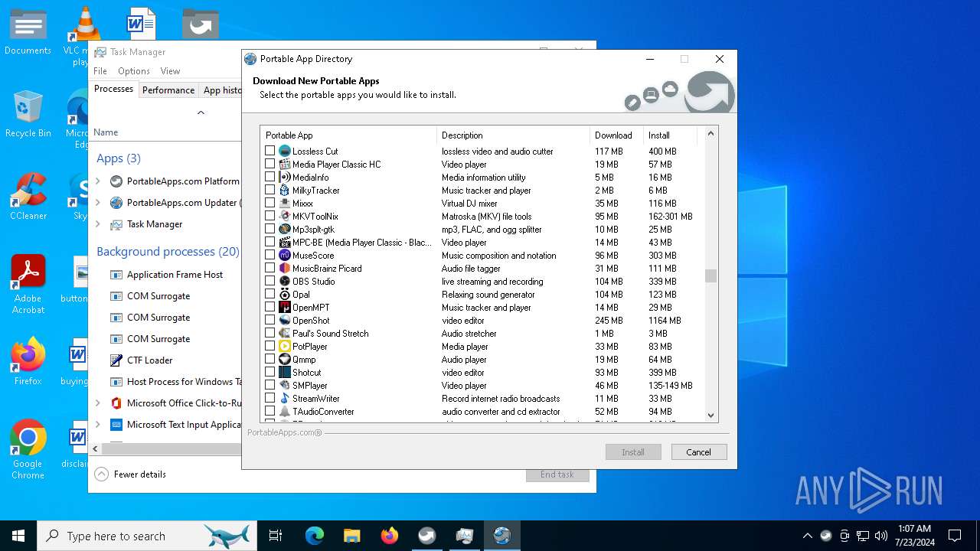Screen dimensions: 980x551
Task: Click the sort chevron above Name column
Action: pyautogui.click(x=201, y=112)
